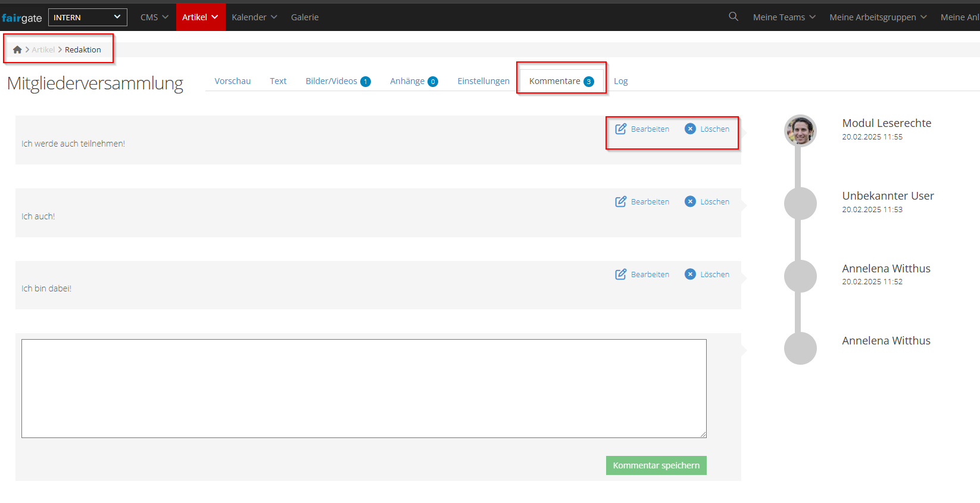The width and height of the screenshot is (980, 503).
Task: Click Kommentar speichern button
Action: point(656,465)
